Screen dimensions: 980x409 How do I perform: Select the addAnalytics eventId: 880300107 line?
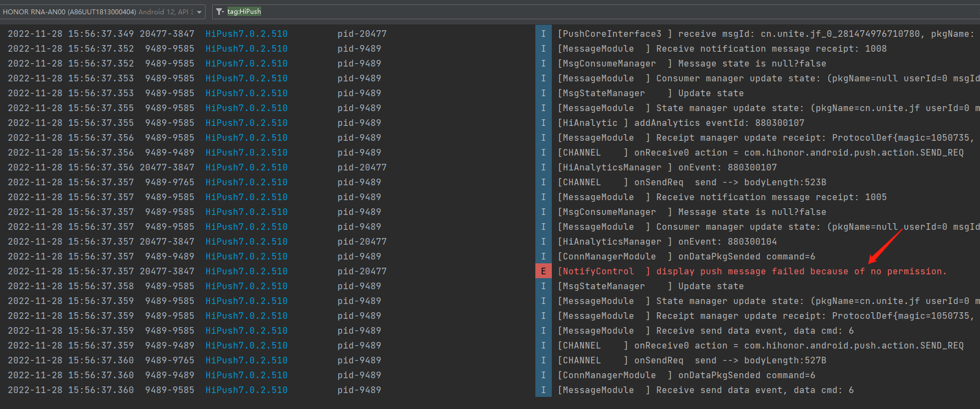(680, 123)
